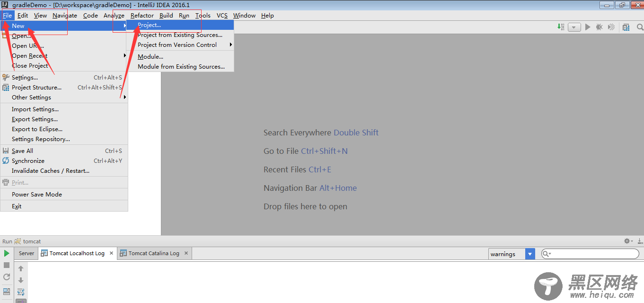Select Exit in File menu
This screenshot has width=644, height=303.
coord(64,206)
